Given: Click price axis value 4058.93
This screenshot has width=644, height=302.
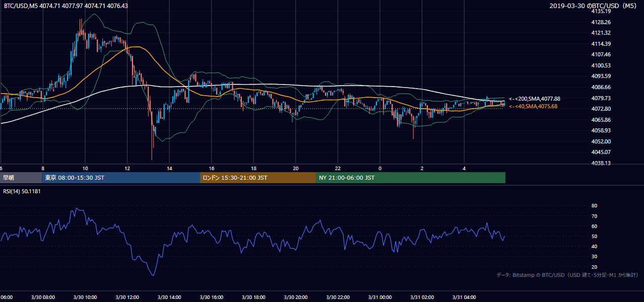Looking at the screenshot, I should (x=601, y=130).
